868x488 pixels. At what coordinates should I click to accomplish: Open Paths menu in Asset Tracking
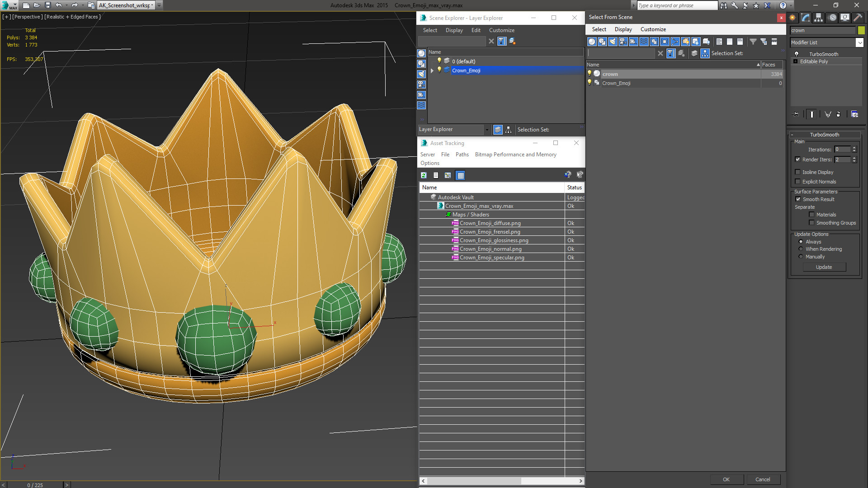click(462, 155)
